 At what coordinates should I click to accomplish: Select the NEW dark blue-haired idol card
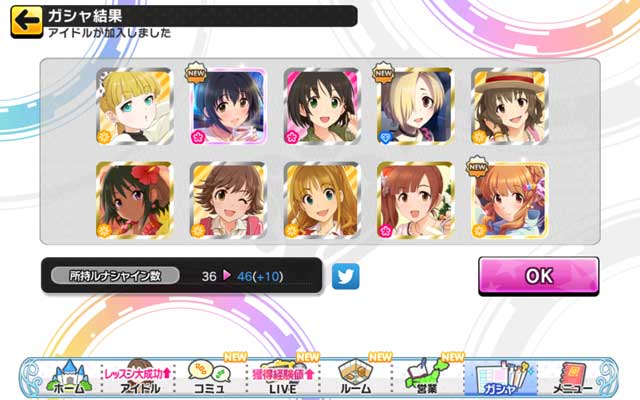[229, 106]
